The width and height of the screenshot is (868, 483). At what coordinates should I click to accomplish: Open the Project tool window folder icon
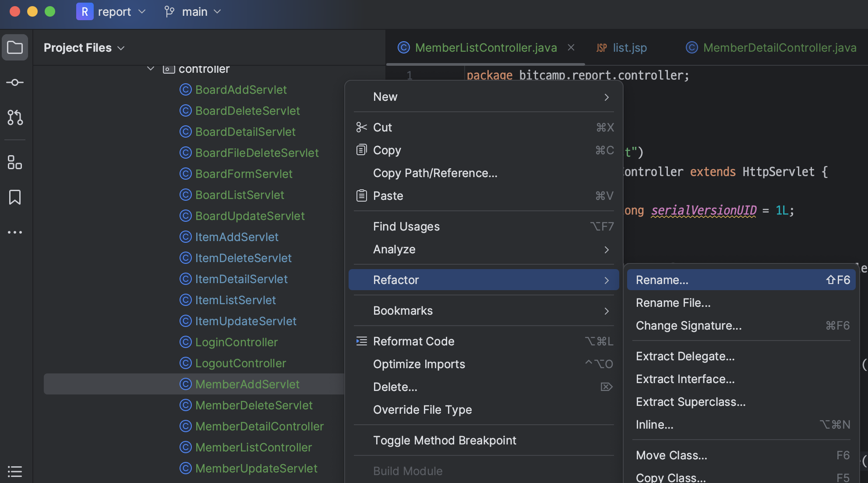15,47
